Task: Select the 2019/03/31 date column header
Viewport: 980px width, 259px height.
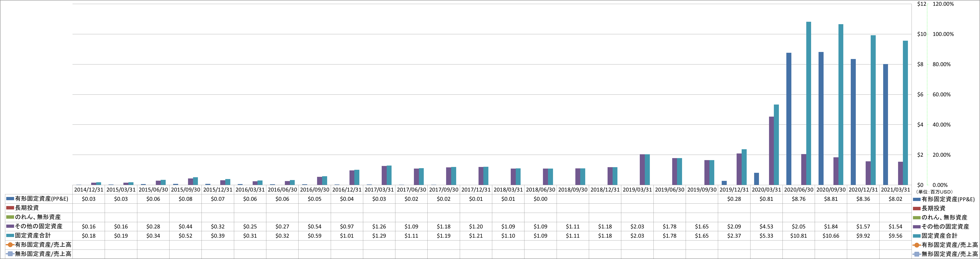Action: [x=637, y=189]
